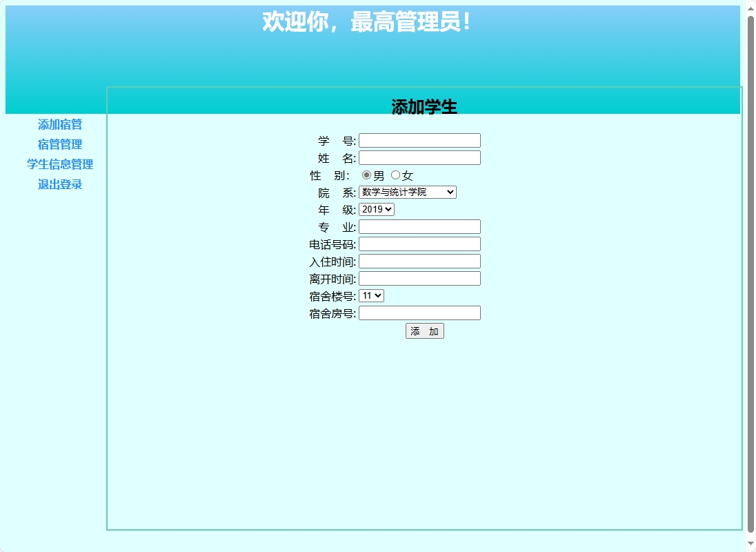Image resolution: width=756 pixels, height=552 pixels.
Task: Open the 宿管管理 sidebar link
Action: coord(60,145)
